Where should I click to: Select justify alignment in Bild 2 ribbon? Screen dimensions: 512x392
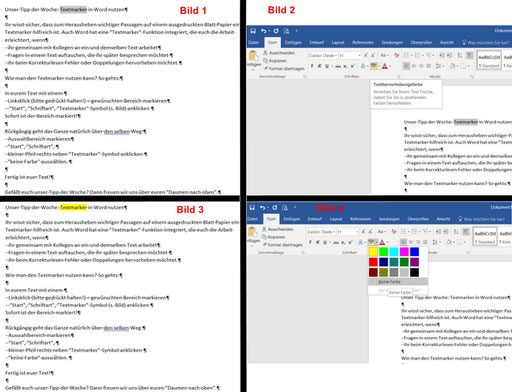428,66
